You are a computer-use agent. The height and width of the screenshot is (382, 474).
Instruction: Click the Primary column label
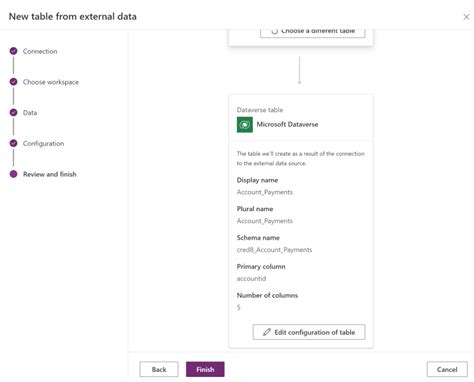[x=261, y=267]
